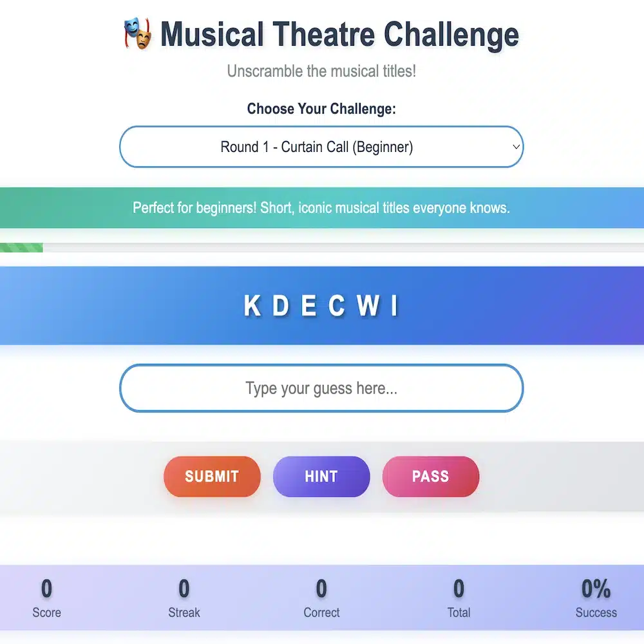Click the scrambled letter I
Viewport: 644px width, 644px height.
tap(394, 307)
